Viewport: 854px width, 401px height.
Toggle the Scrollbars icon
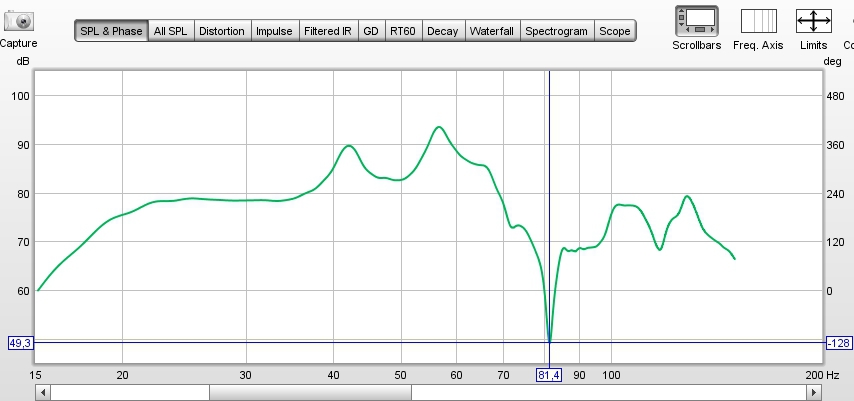[x=697, y=20]
